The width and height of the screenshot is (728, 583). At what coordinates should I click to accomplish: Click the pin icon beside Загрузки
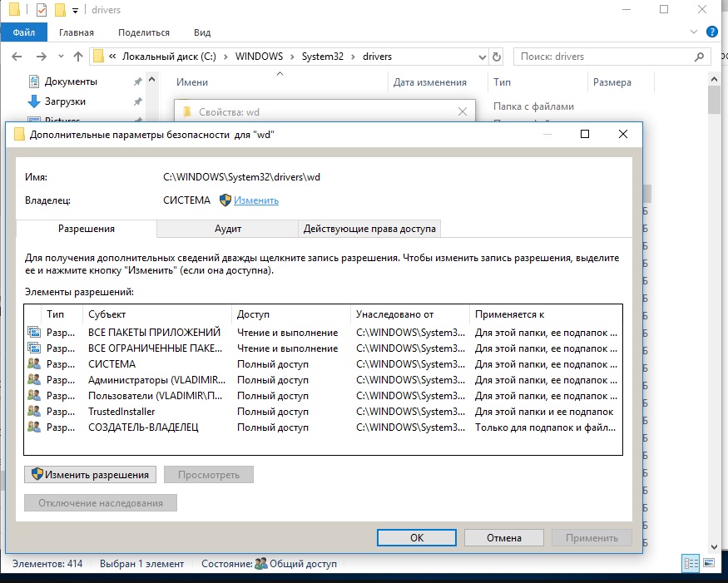(137, 101)
